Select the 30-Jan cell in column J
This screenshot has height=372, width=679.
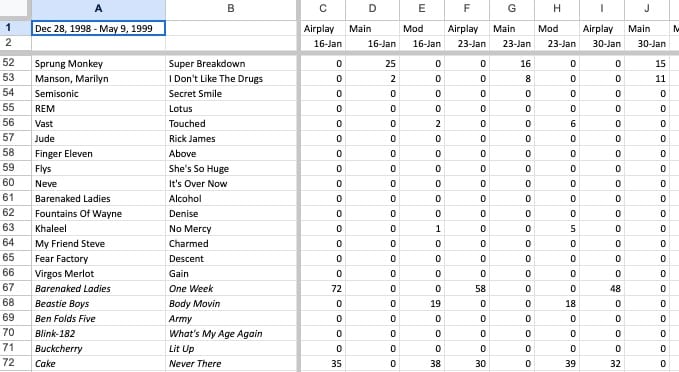[x=647, y=43]
